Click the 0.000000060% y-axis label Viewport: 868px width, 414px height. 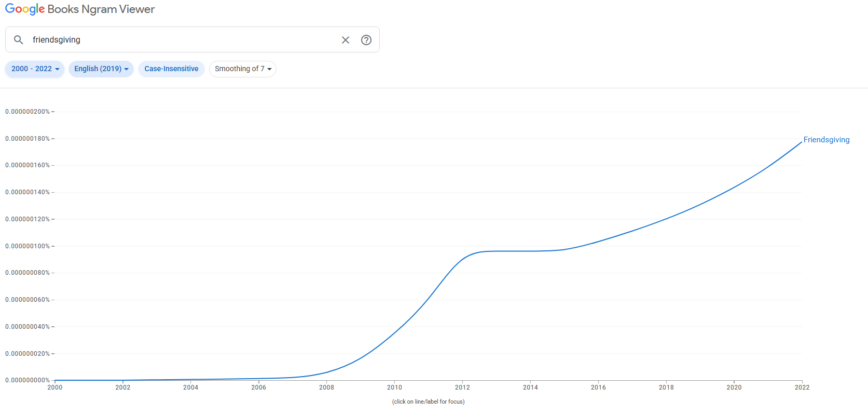[x=27, y=300]
